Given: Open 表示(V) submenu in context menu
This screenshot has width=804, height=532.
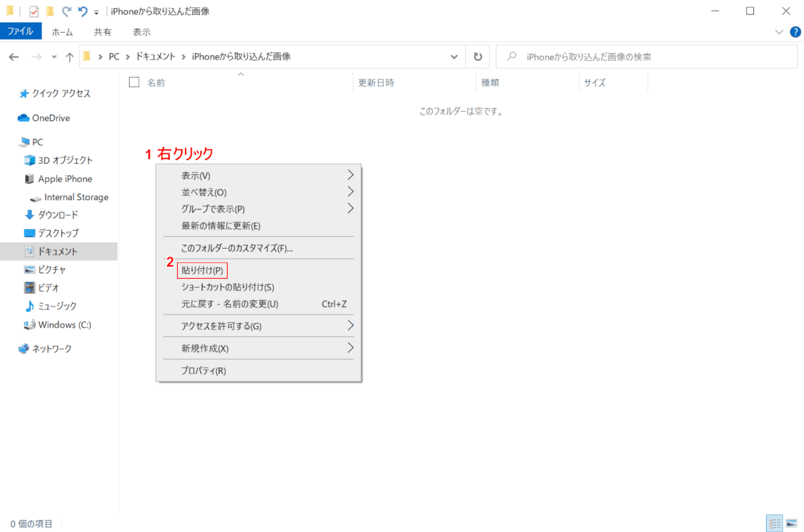Looking at the screenshot, I should [x=258, y=176].
